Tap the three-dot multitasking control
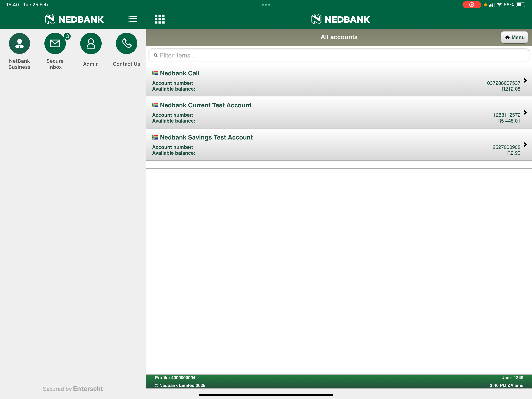Screen dimensions: 532x399 click(266, 4)
